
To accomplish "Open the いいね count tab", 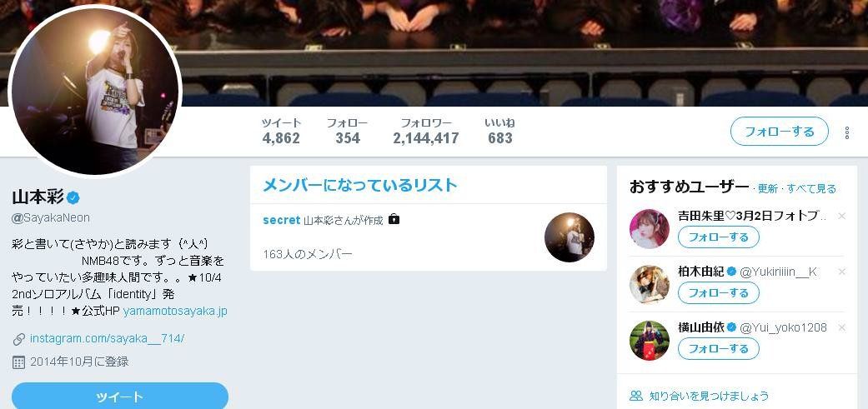I will click(x=500, y=131).
